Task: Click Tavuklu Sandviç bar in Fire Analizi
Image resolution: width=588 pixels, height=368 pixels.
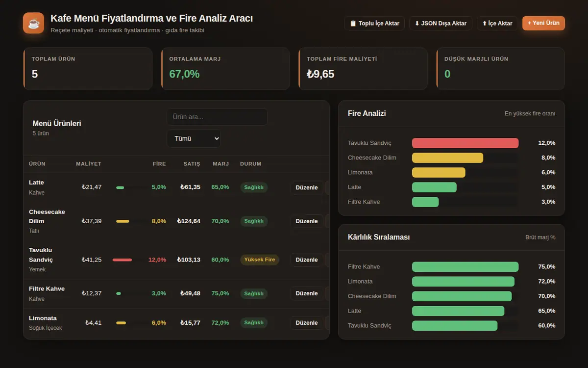Action: pyautogui.click(x=465, y=143)
